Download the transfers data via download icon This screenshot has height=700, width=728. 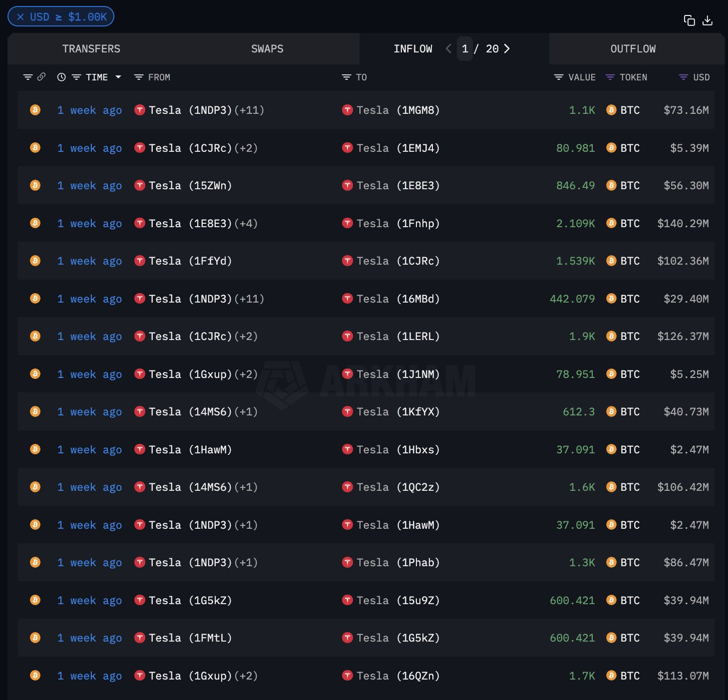click(708, 20)
